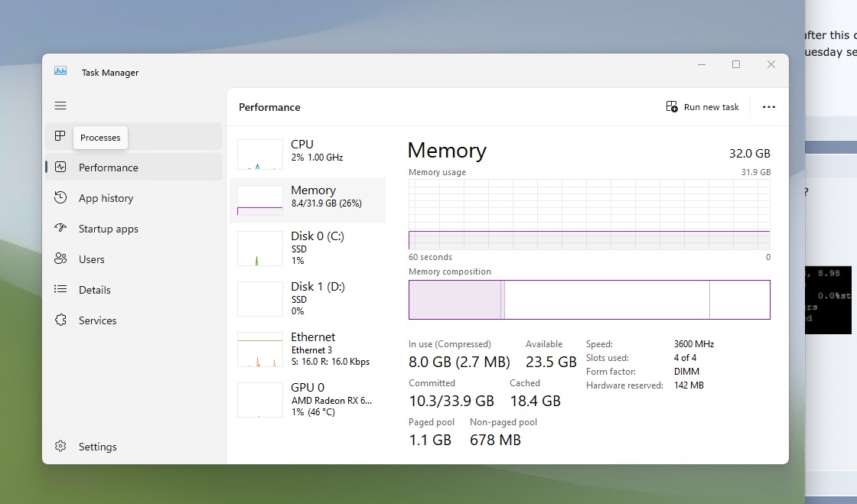
Task: Close the Task Manager window
Action: click(771, 64)
